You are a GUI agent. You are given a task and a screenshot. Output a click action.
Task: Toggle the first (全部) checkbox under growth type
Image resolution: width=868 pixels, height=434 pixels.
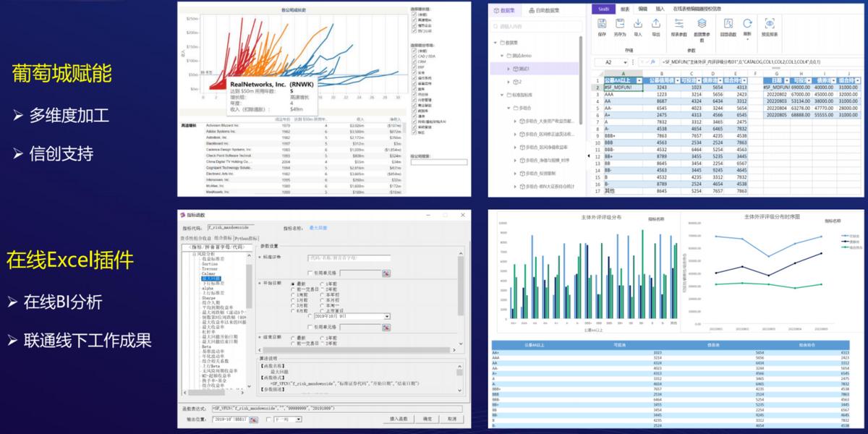pyautogui.click(x=414, y=14)
